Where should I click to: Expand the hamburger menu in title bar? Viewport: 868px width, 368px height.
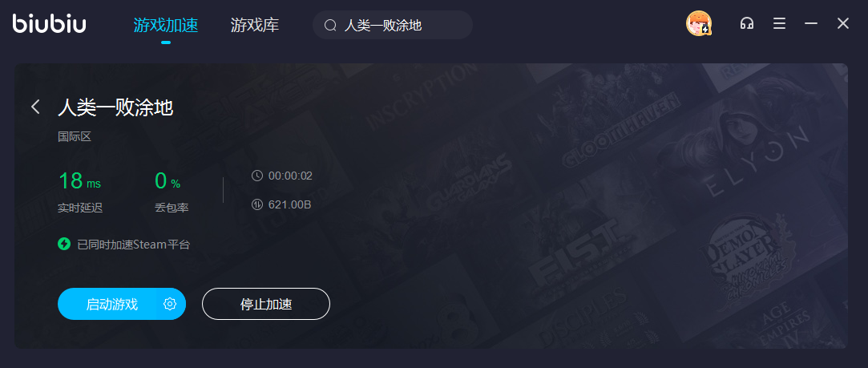click(x=779, y=24)
